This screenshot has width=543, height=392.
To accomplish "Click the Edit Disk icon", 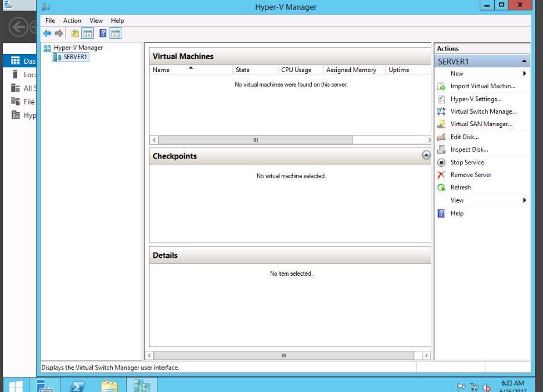I will click(x=441, y=137).
